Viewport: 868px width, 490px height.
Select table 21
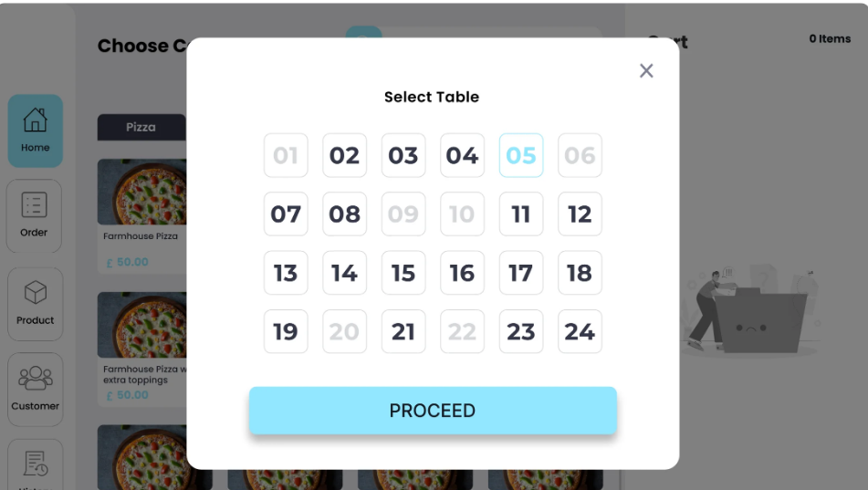pyautogui.click(x=403, y=331)
